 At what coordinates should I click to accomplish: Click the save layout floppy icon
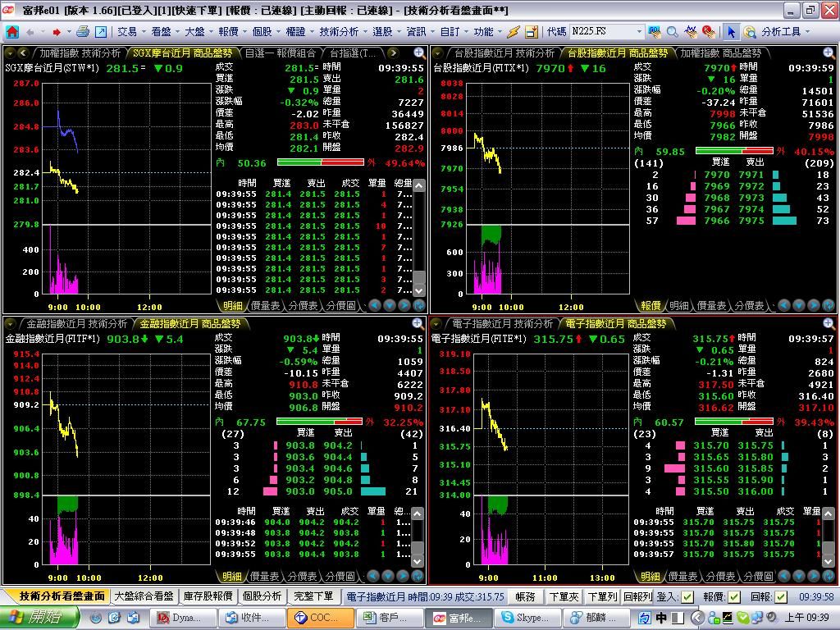531,32
